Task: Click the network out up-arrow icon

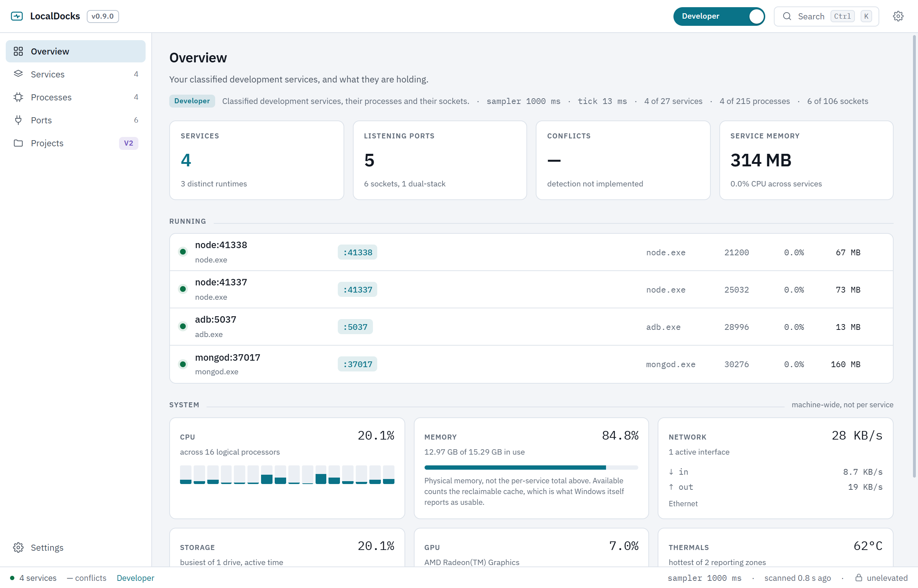Action: click(671, 487)
